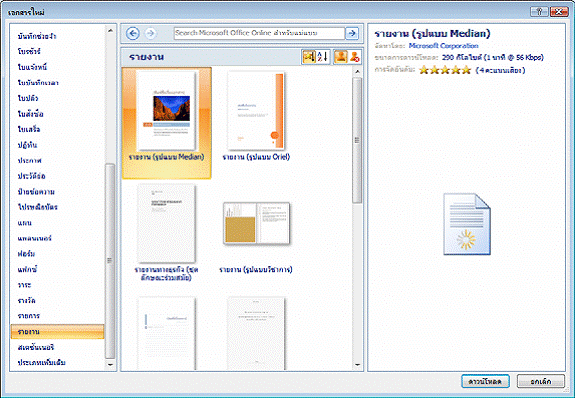Open ประวัติย่อ category
The height and width of the screenshot is (398, 575).
pos(31,176)
